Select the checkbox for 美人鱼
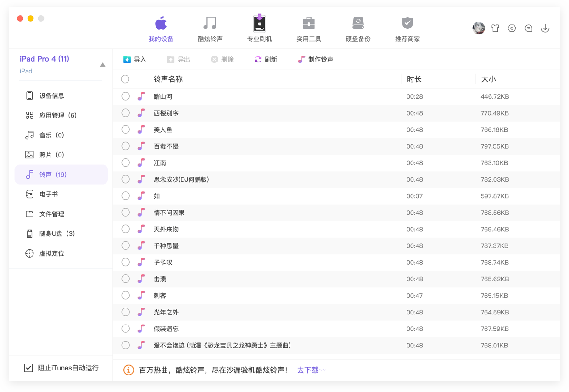Screen dimensions: 569x392 coord(125,129)
